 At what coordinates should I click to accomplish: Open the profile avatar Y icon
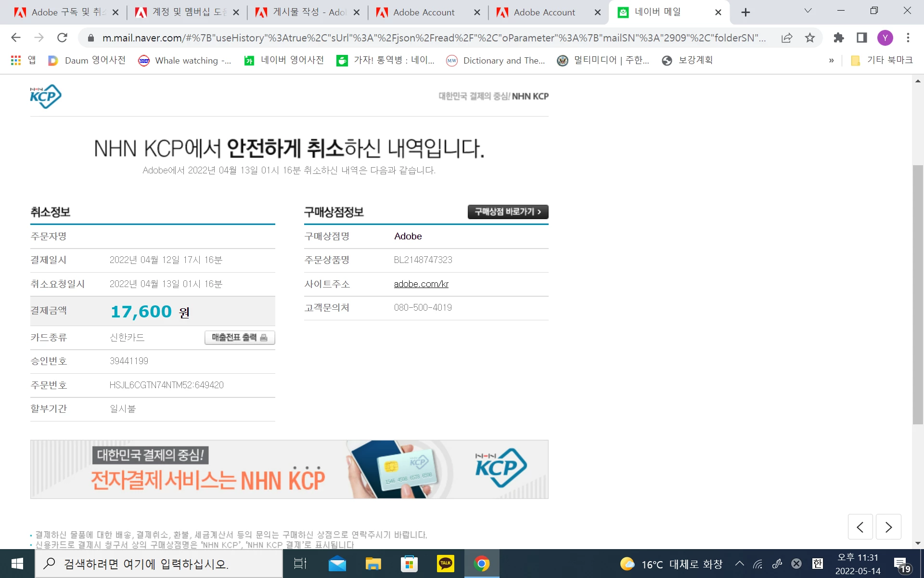(x=885, y=38)
